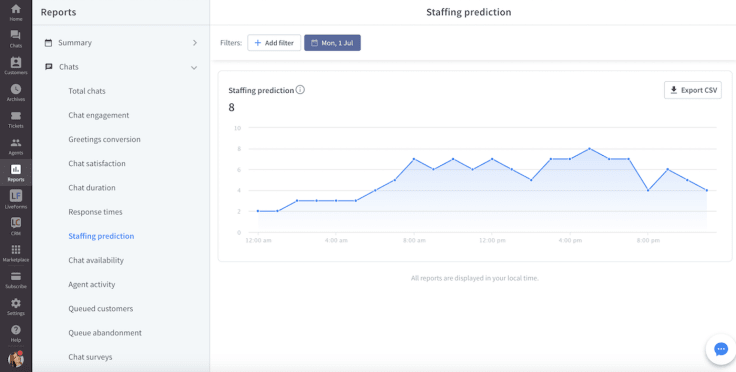
Task: Click the Add filter button
Action: tap(274, 43)
